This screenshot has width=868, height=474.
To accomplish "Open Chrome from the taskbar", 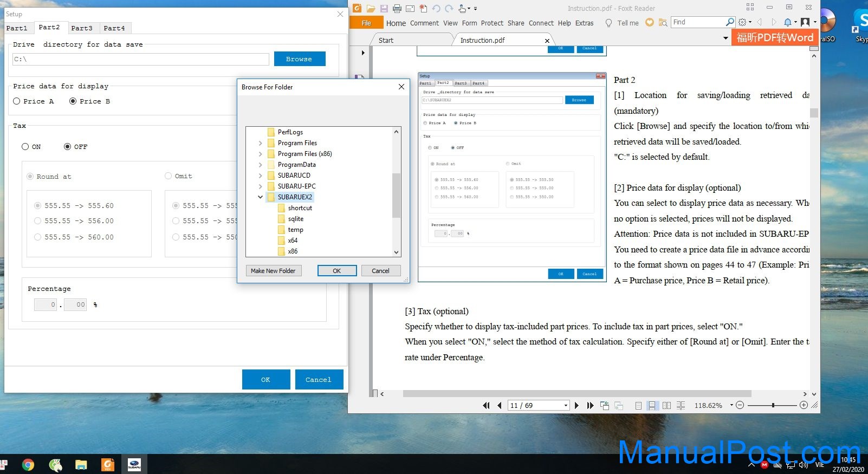I will pyautogui.click(x=28, y=464).
